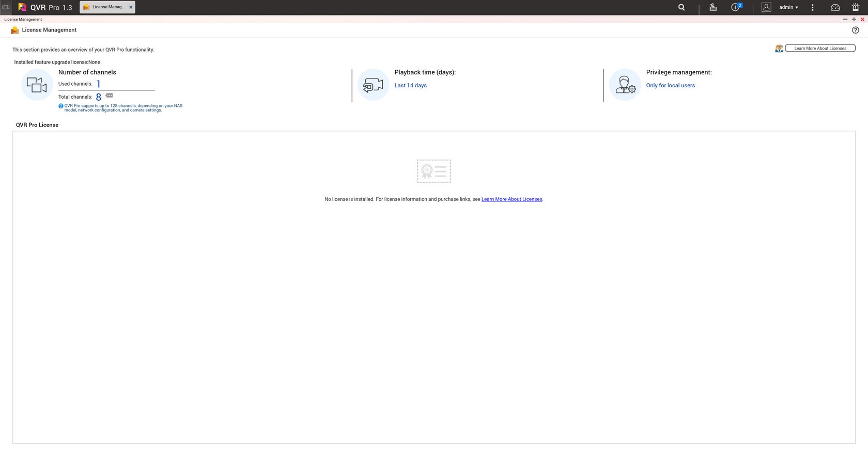Open the help question mark icon
Viewport: 868px width, 455px height.
pos(855,30)
